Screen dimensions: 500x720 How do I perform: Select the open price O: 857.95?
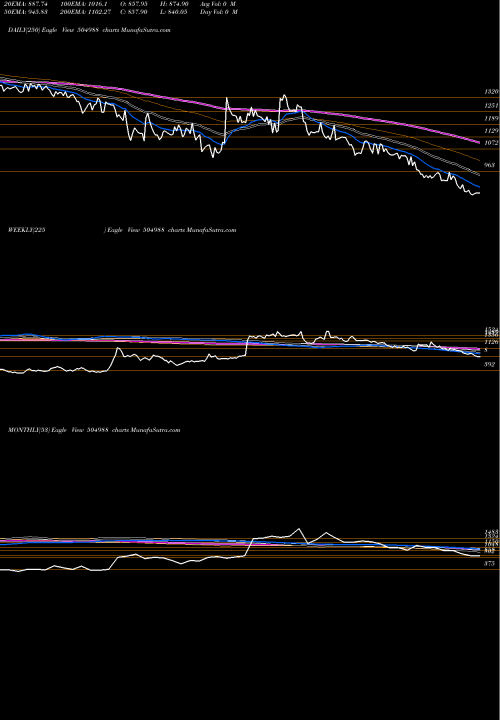pyautogui.click(x=135, y=4)
